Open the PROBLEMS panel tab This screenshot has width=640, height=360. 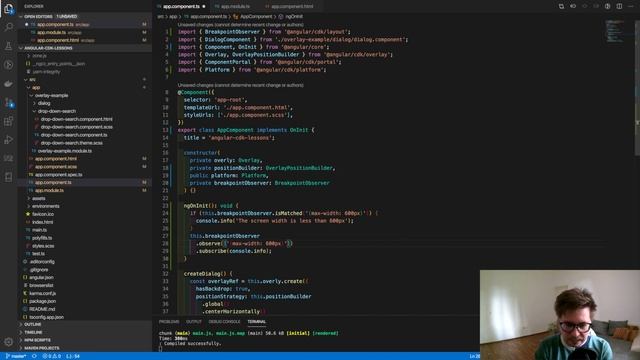click(x=169, y=322)
